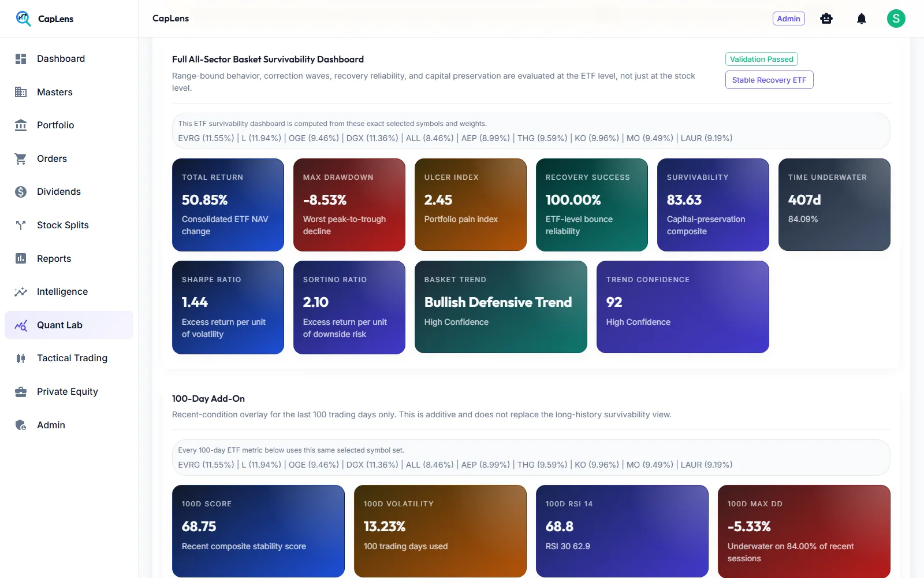Click CapLens brand name in sidebar
The height and width of the screenshot is (578, 924).
[x=55, y=19]
